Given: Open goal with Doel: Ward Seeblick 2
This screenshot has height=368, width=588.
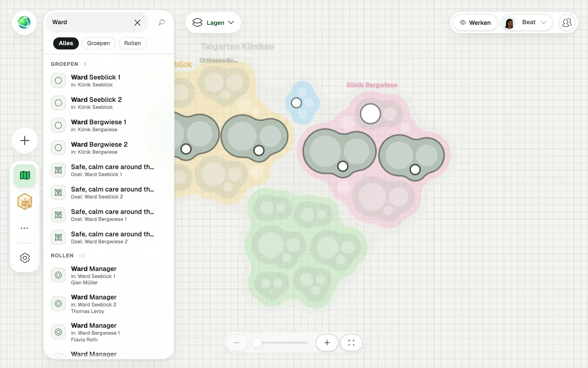Looking at the screenshot, I should (108, 193).
